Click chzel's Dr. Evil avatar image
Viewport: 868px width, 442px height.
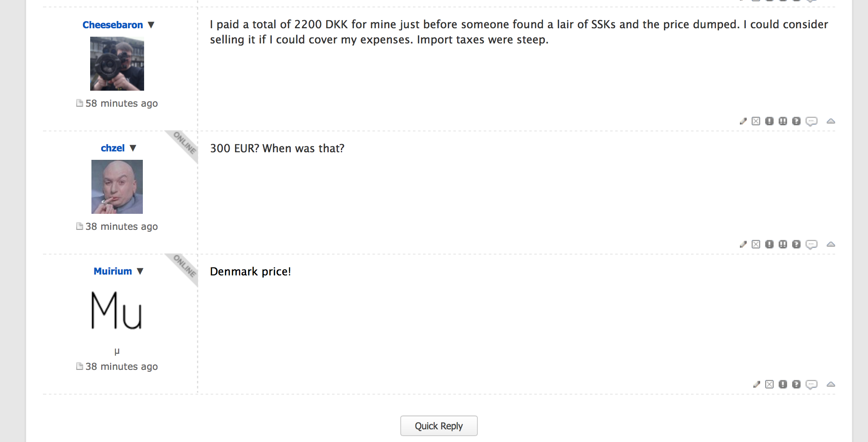tap(117, 187)
